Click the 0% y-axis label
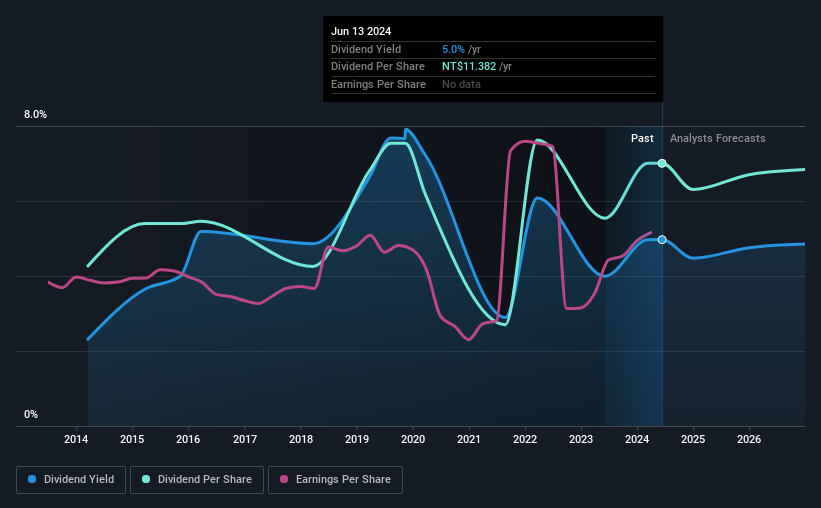Viewport: 821px width, 508px height. (x=31, y=414)
